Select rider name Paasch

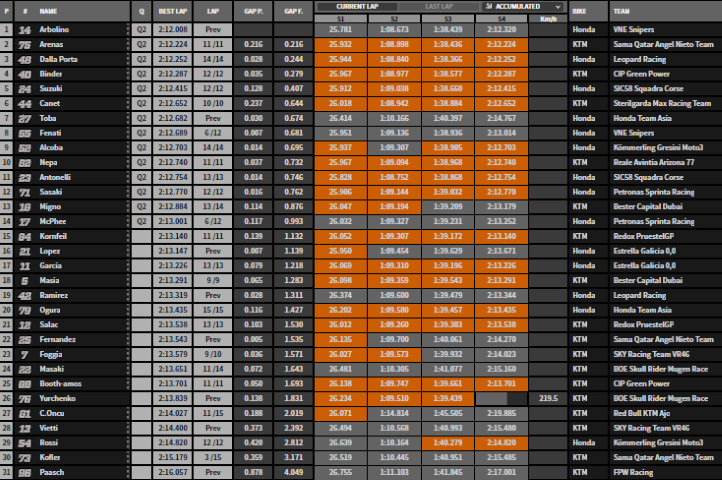(52, 472)
